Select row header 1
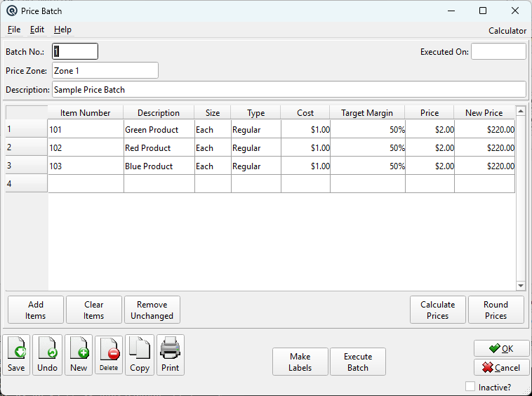Image resolution: width=532 pixels, height=396 pixels. coord(27,129)
